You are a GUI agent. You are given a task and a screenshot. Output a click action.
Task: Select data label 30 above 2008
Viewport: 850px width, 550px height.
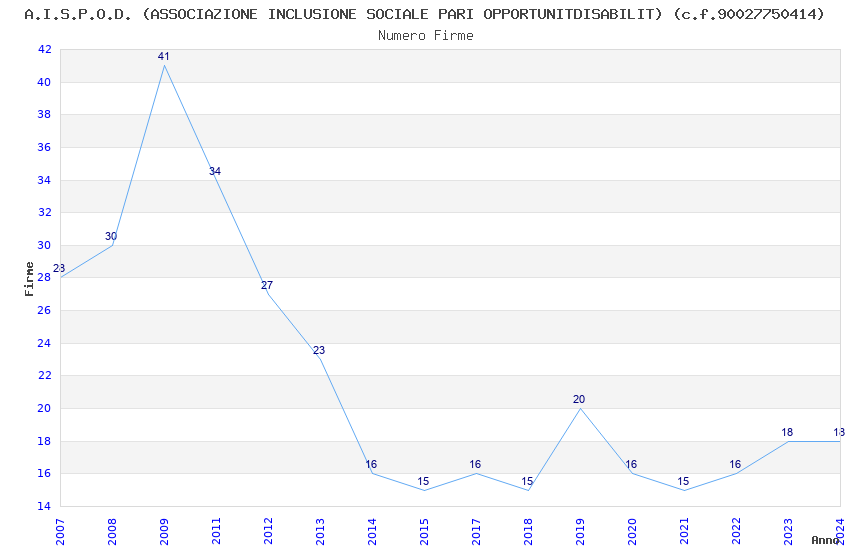[x=111, y=236]
